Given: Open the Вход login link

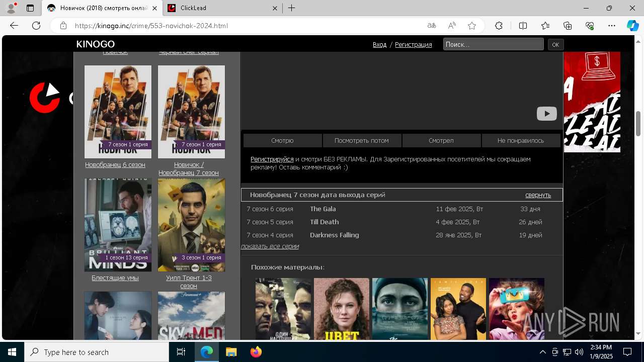Looking at the screenshot, I should [379, 44].
